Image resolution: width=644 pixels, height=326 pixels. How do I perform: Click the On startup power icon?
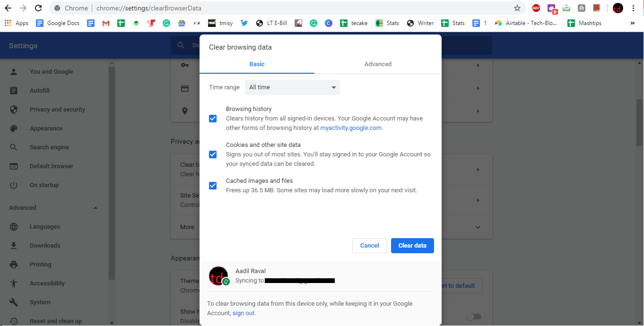pyautogui.click(x=14, y=185)
